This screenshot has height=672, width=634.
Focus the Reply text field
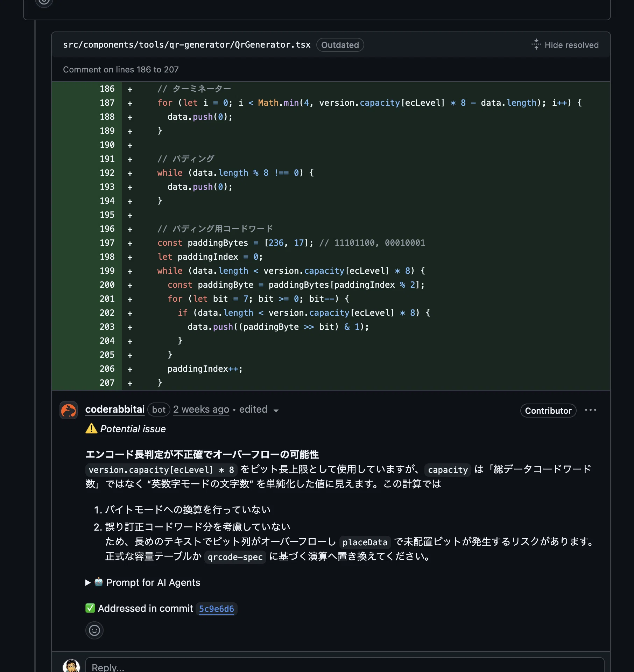345,665
